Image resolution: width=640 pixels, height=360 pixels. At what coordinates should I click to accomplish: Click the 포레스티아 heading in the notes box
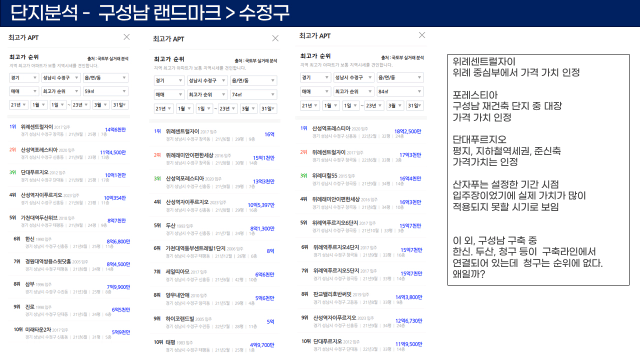pos(475,95)
